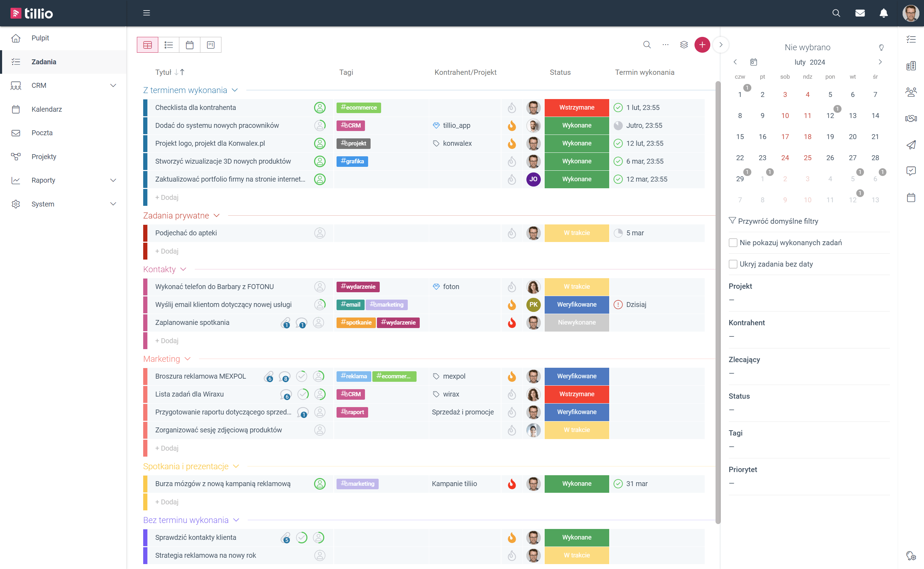
Task: Click the today calendar icon beside month
Action: pyautogui.click(x=753, y=62)
